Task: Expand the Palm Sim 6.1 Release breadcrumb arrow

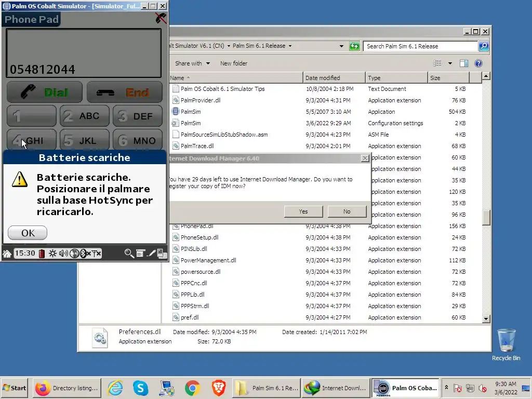Action: 290,46
